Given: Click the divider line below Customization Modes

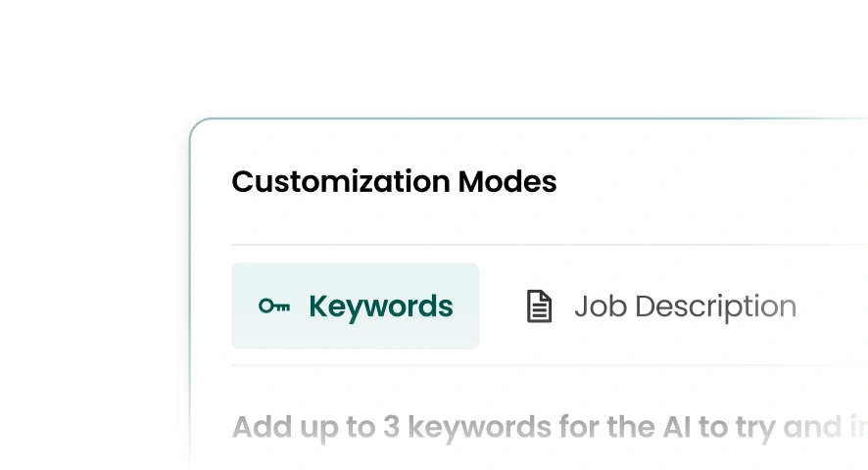Looking at the screenshot, I should 549,244.
